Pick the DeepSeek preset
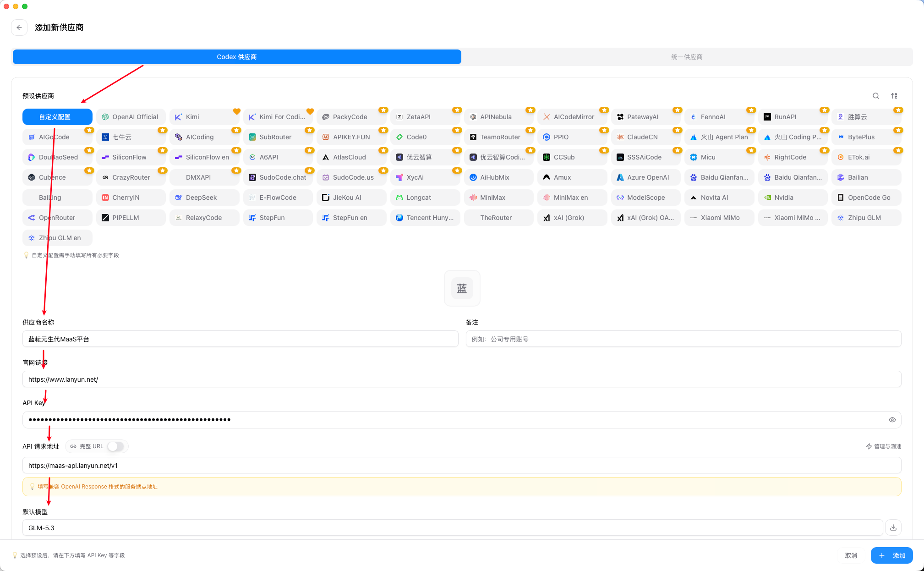Image resolution: width=924 pixels, height=571 pixels. [x=204, y=198]
